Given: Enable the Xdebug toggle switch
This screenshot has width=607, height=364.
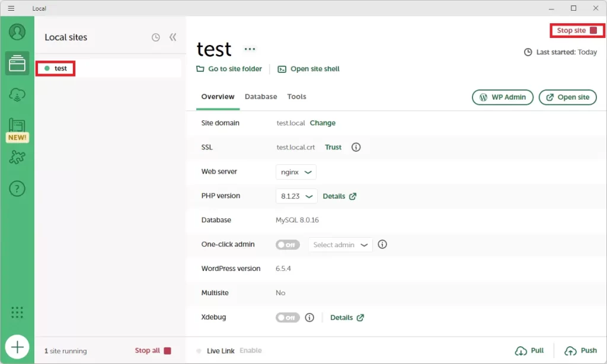Looking at the screenshot, I should (x=287, y=318).
